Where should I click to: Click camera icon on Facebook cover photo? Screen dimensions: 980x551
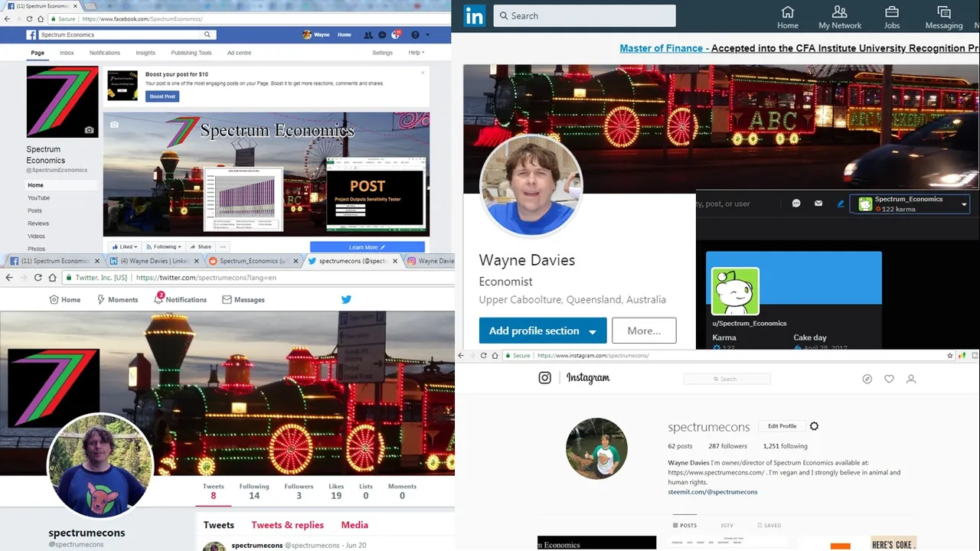click(114, 124)
